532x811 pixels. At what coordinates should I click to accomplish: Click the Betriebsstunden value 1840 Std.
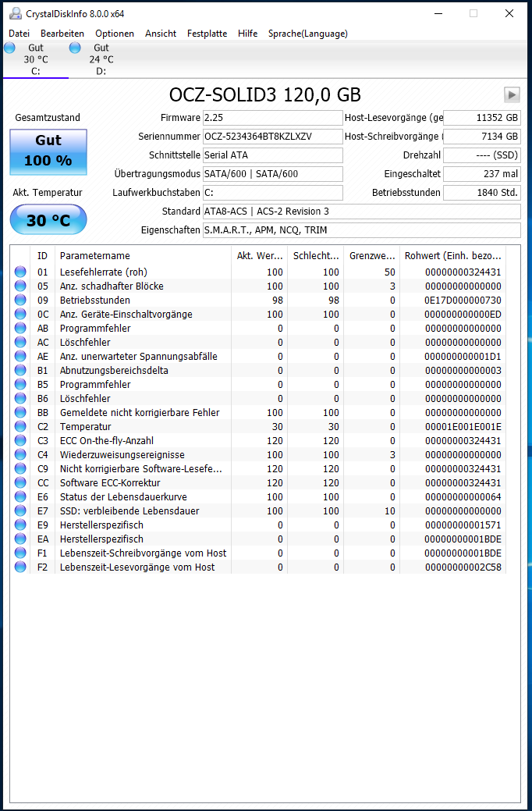[x=482, y=192]
